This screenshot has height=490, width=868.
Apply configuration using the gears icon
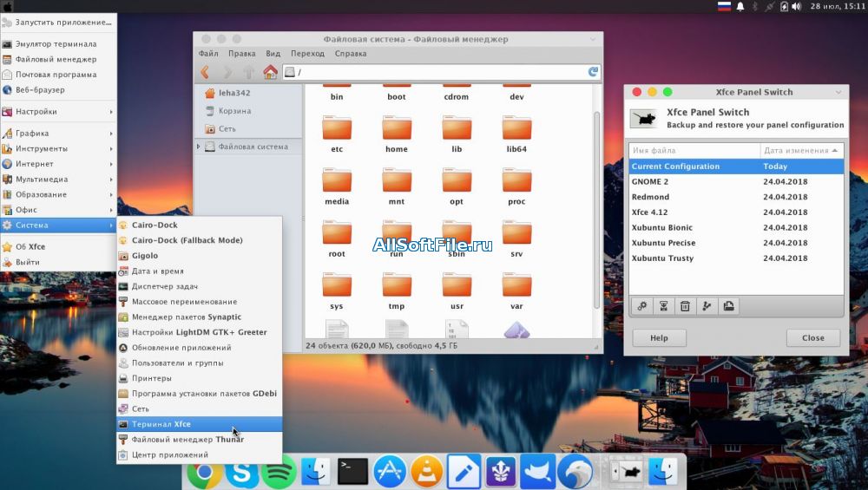[642, 305]
